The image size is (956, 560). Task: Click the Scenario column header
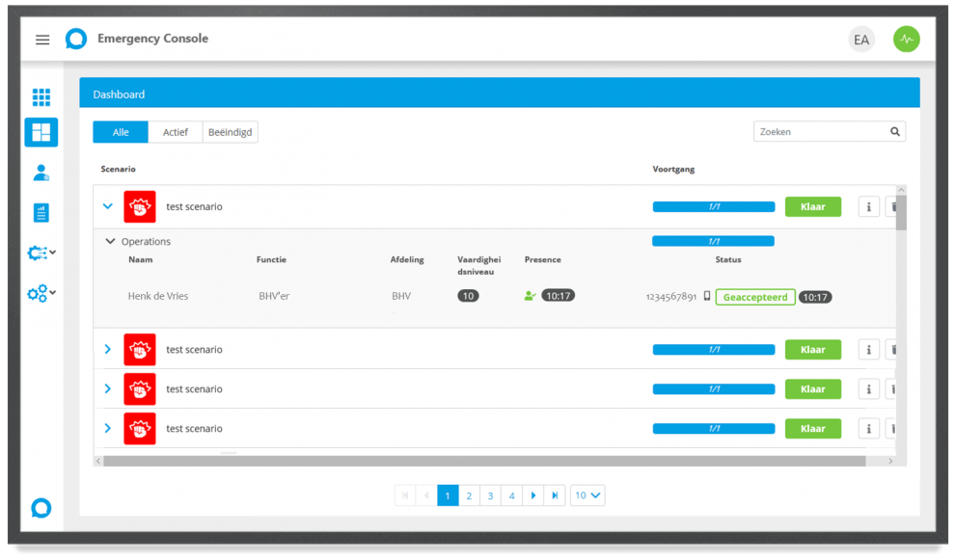[119, 169]
